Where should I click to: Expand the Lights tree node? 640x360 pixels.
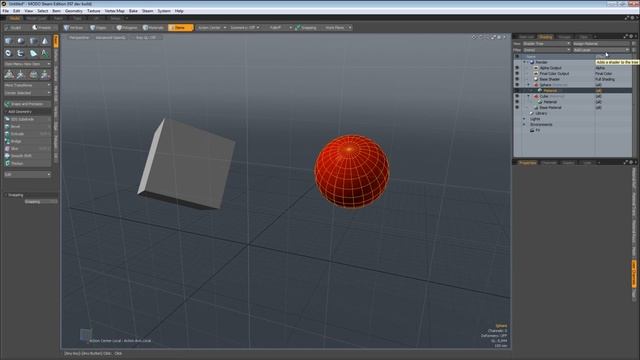[x=524, y=119]
